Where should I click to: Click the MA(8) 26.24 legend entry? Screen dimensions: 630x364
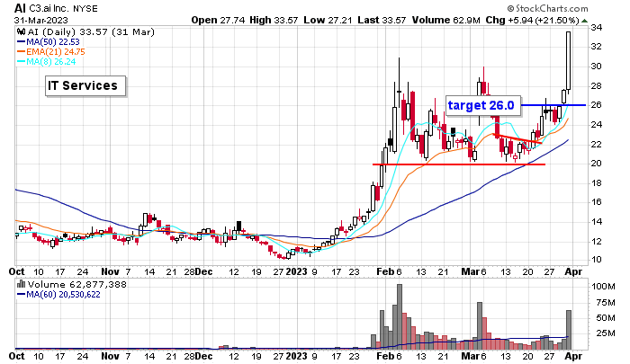(x=46, y=61)
